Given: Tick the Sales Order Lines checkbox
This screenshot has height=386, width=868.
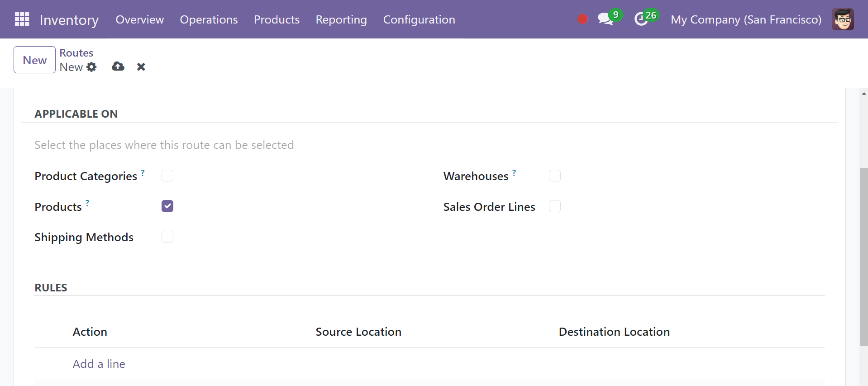Looking at the screenshot, I should click(x=555, y=206).
